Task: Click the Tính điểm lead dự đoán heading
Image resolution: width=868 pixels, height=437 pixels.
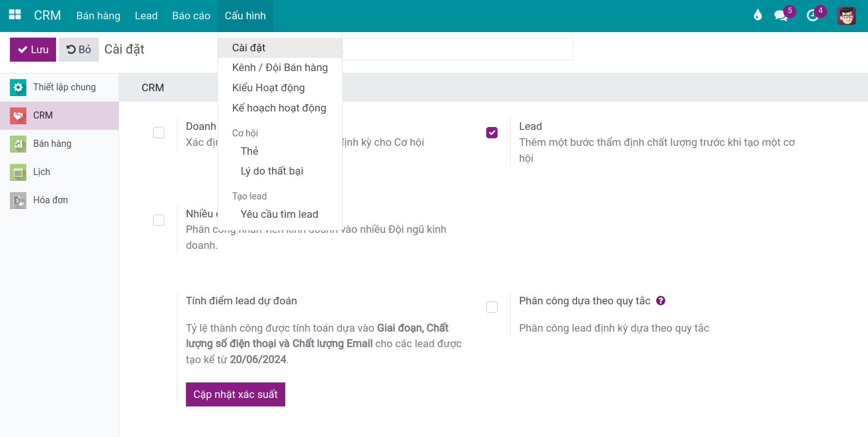Action: (x=241, y=301)
